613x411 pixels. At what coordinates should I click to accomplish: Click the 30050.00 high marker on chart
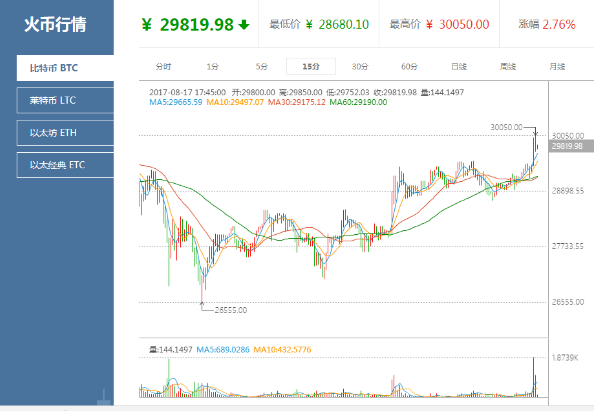tap(506, 127)
